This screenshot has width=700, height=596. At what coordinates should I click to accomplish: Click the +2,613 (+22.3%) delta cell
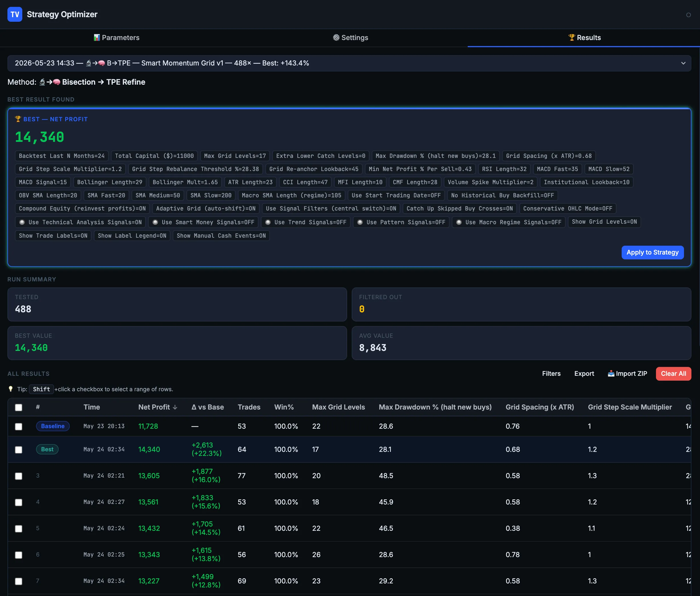(x=206, y=449)
